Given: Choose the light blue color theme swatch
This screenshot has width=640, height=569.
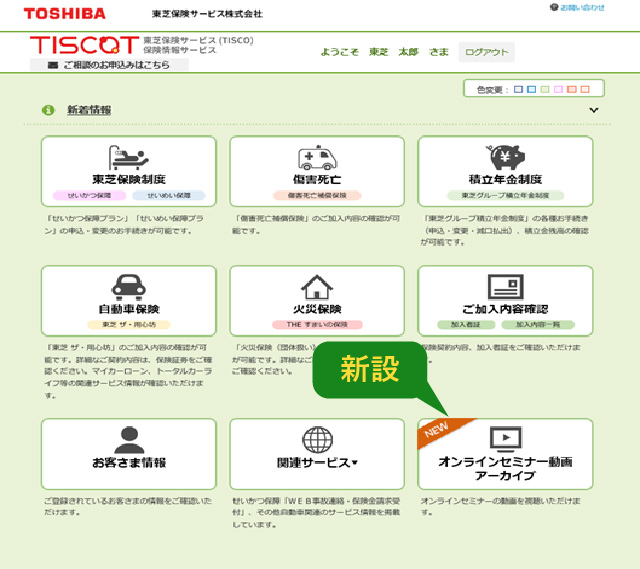Looking at the screenshot, I should (531, 89).
